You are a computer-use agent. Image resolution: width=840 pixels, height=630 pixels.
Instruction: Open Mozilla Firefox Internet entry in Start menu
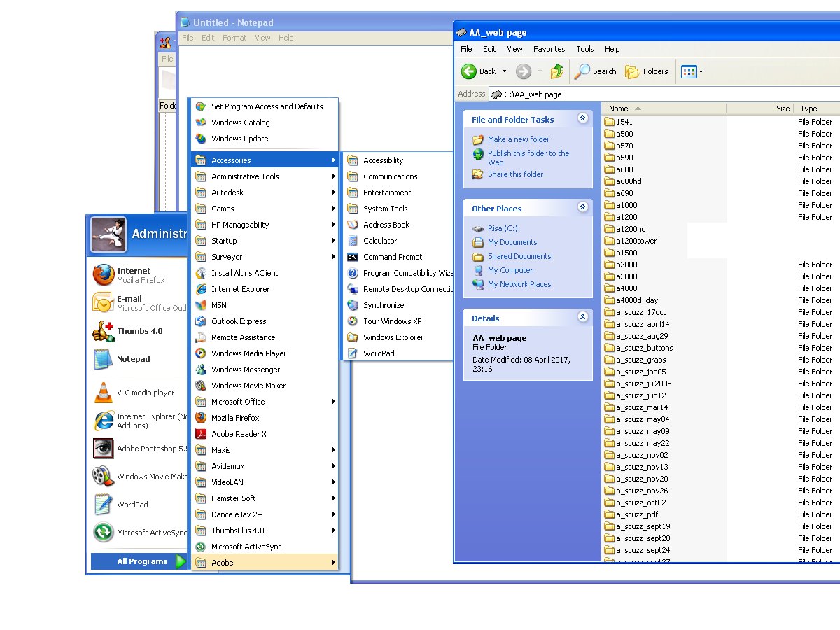pos(140,275)
